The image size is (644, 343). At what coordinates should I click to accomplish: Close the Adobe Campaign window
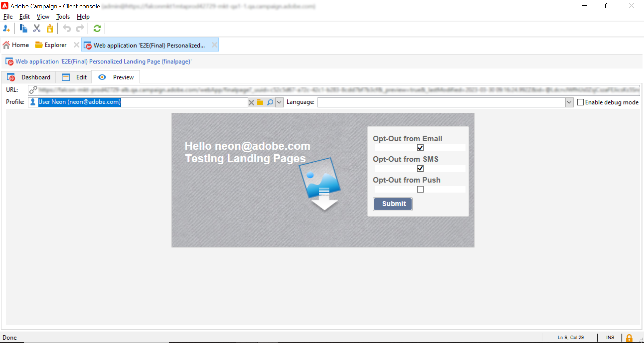click(x=632, y=6)
